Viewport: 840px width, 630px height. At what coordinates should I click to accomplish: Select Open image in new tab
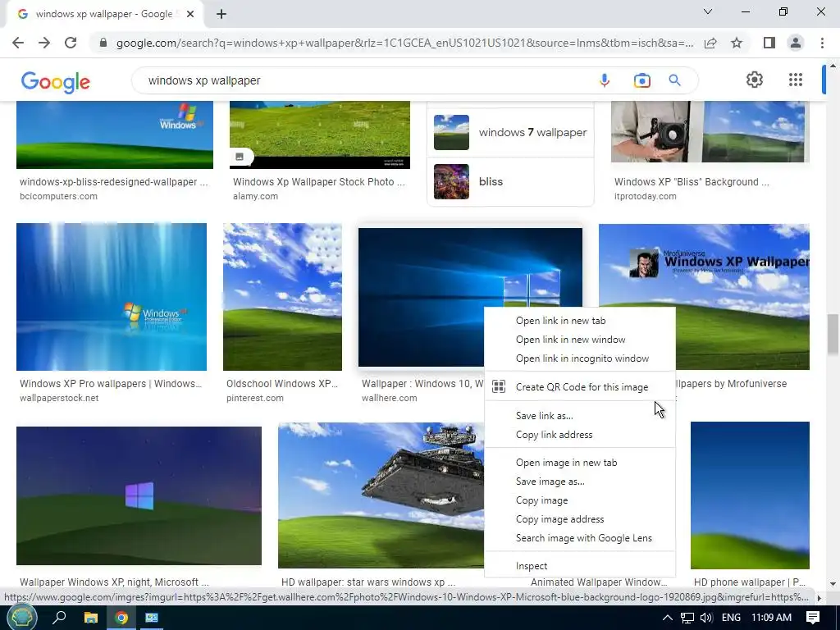coord(580,463)
